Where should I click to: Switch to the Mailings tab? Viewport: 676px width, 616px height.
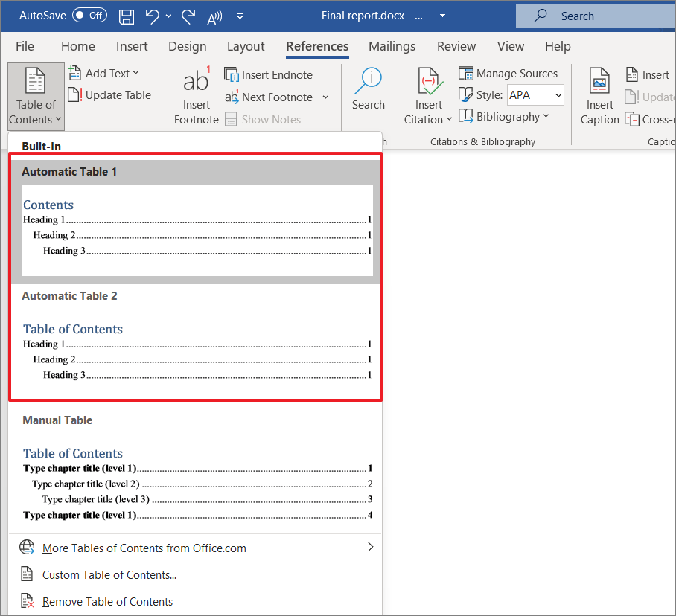pyautogui.click(x=392, y=46)
